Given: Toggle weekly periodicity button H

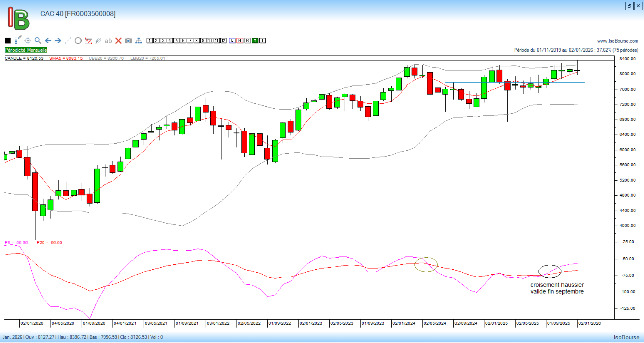Looking at the screenshot, I should (x=240, y=41).
